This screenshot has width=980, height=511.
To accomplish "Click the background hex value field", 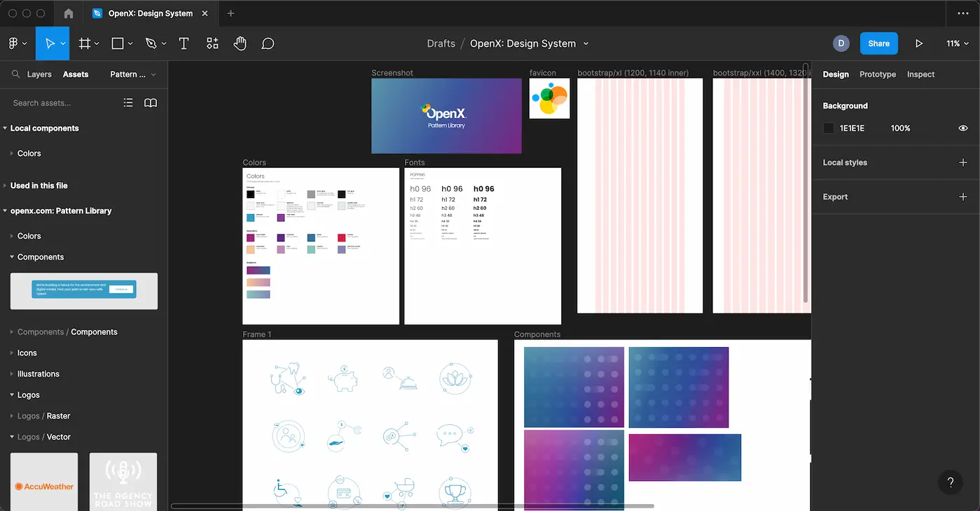I will click(x=852, y=128).
